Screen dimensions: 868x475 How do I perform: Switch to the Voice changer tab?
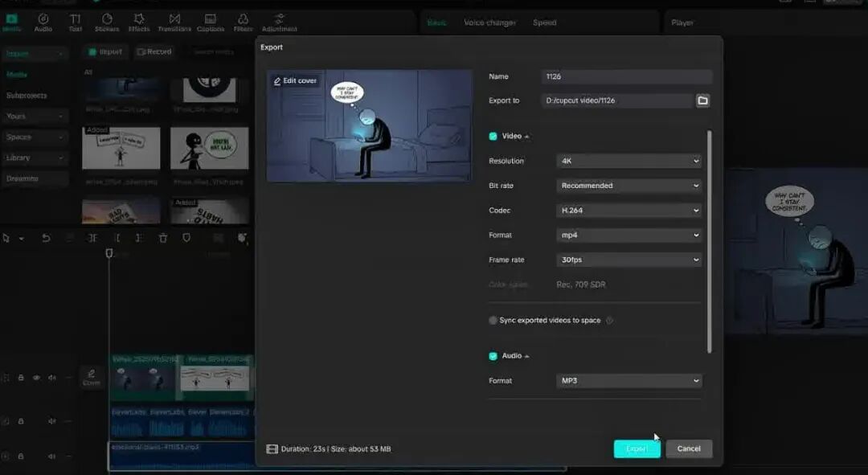click(489, 23)
